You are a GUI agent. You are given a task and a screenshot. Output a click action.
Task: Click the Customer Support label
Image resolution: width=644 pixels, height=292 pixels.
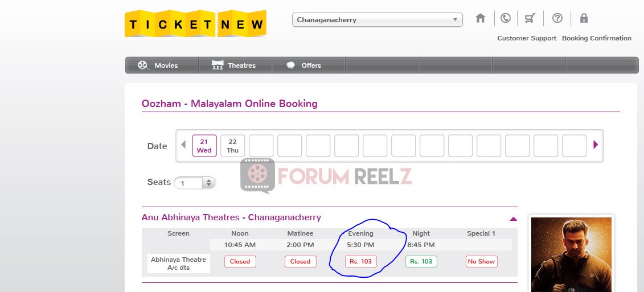[527, 38]
